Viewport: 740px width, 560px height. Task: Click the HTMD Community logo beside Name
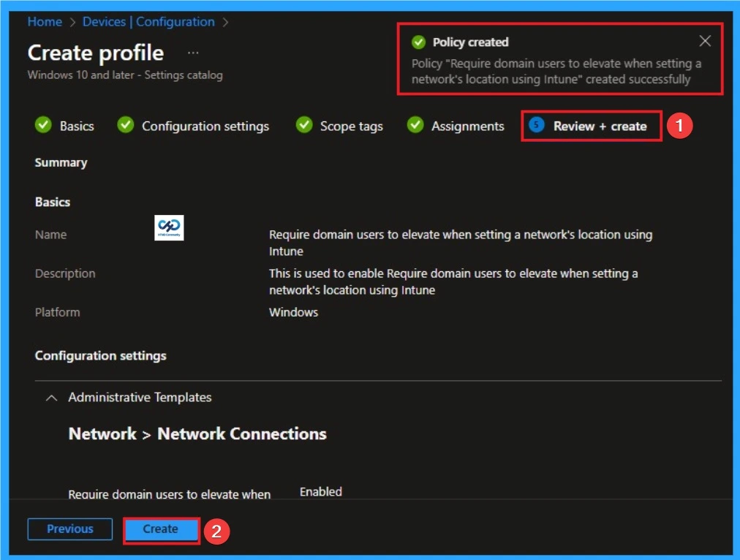pos(169,228)
